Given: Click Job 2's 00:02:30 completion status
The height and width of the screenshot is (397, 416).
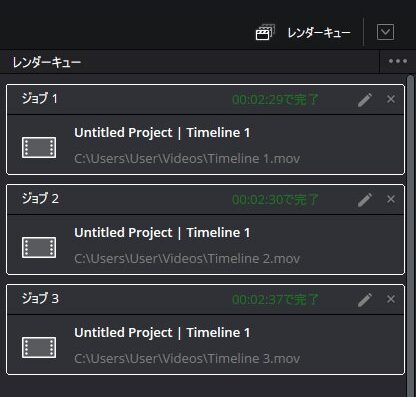Looking at the screenshot, I should click(x=275, y=200).
